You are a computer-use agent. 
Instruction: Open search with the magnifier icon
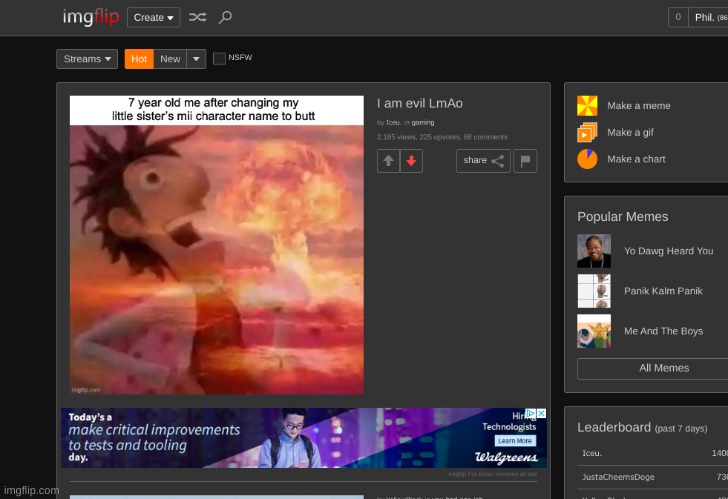225,18
